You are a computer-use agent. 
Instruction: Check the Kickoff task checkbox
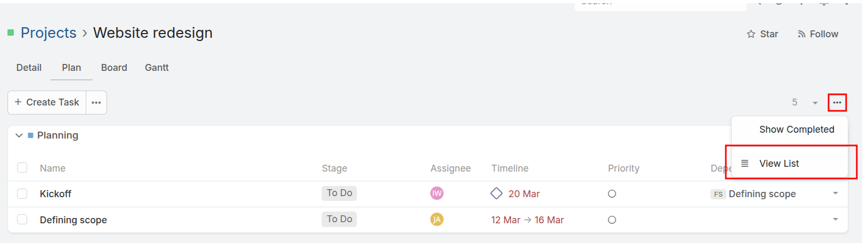point(22,193)
